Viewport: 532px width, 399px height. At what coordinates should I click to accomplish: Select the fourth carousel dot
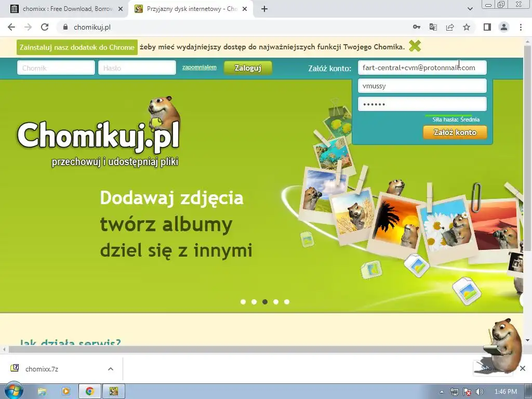coord(276,302)
